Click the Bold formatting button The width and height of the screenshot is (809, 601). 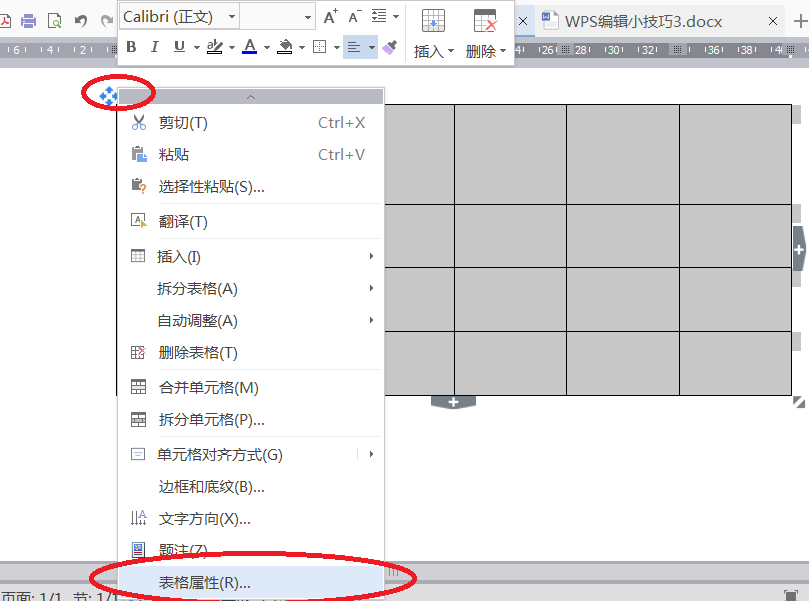(131, 47)
